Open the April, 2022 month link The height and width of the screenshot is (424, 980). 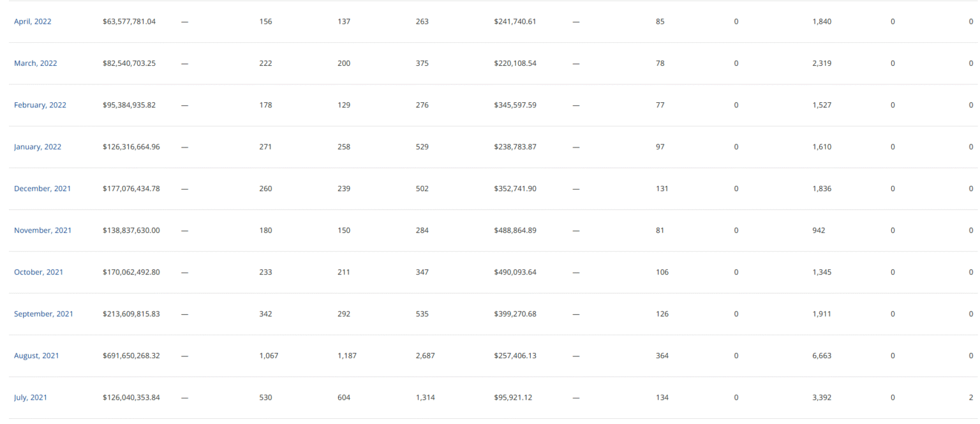[33, 22]
